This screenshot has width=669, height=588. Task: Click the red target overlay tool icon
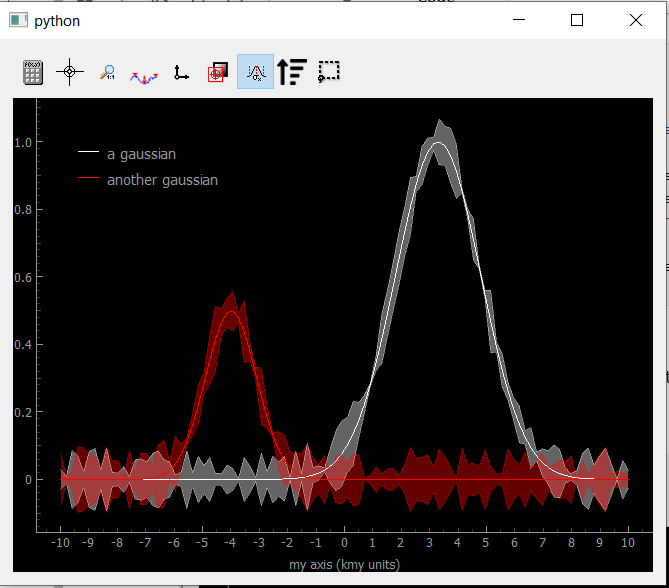[218, 72]
